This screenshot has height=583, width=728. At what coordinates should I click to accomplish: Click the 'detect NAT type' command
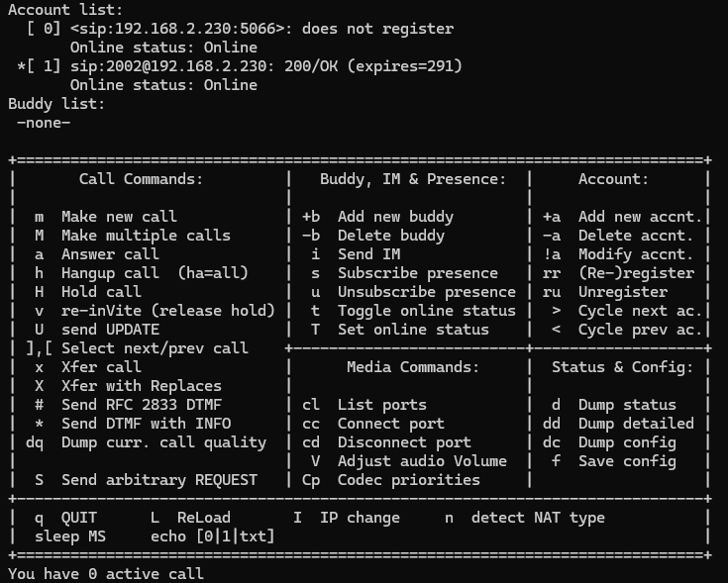(x=538, y=518)
